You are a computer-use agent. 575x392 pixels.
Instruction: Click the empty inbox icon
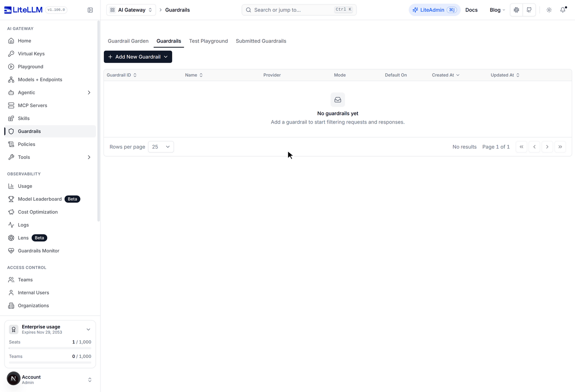coord(338,100)
